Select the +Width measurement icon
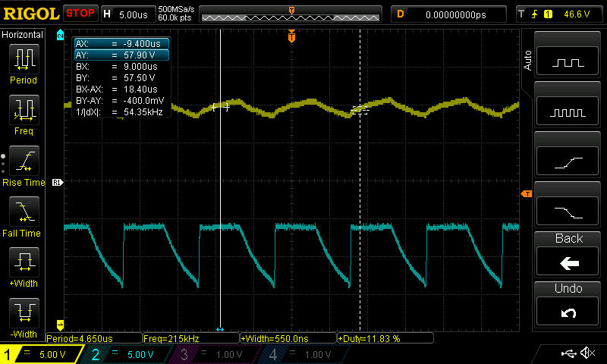 click(24, 262)
